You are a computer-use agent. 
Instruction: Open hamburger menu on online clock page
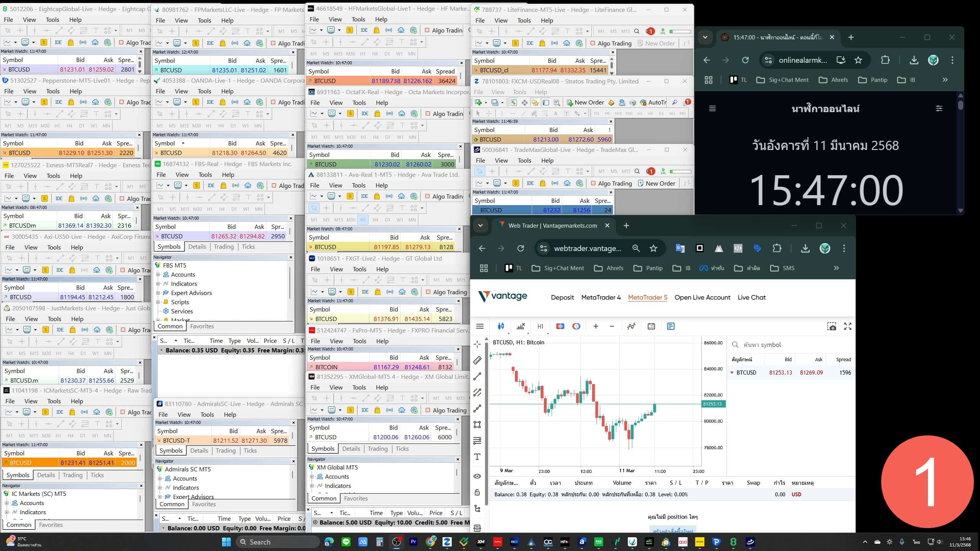(x=712, y=109)
